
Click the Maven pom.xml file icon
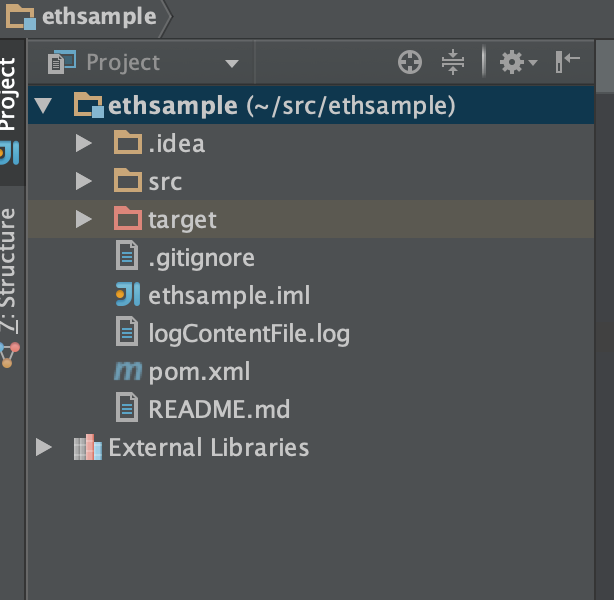click(128, 371)
